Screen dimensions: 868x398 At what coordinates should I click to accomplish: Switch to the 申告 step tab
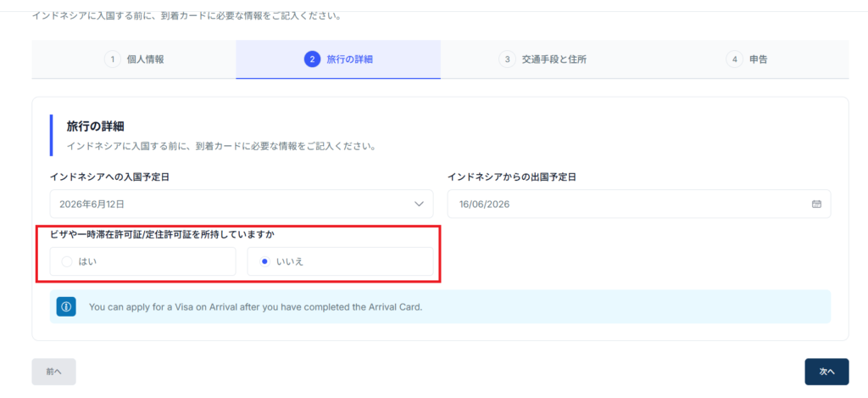(x=747, y=59)
